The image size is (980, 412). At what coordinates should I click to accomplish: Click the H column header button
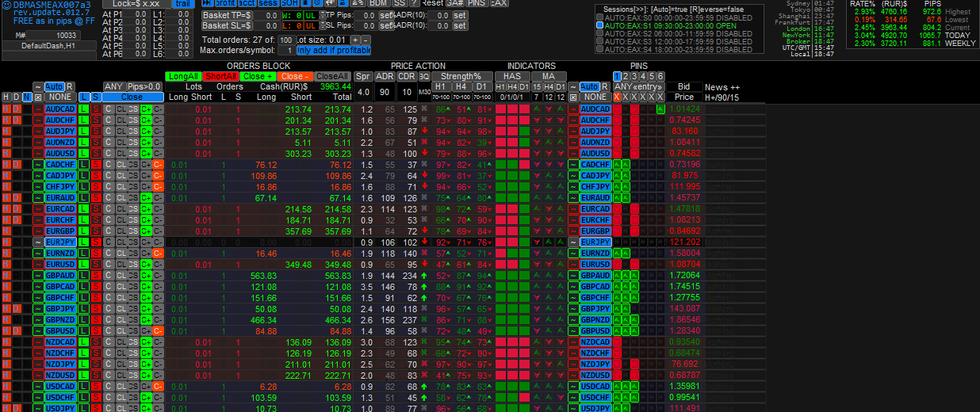click(6, 97)
